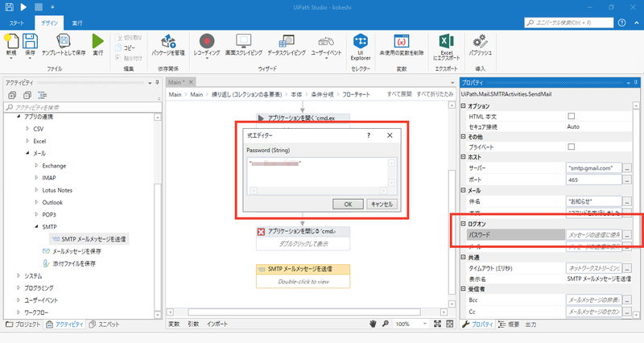Image resolution: width=644 pixels, height=343 pixels.
Task: Click collapse-all icon in Activities panel
Action: click(x=27, y=95)
